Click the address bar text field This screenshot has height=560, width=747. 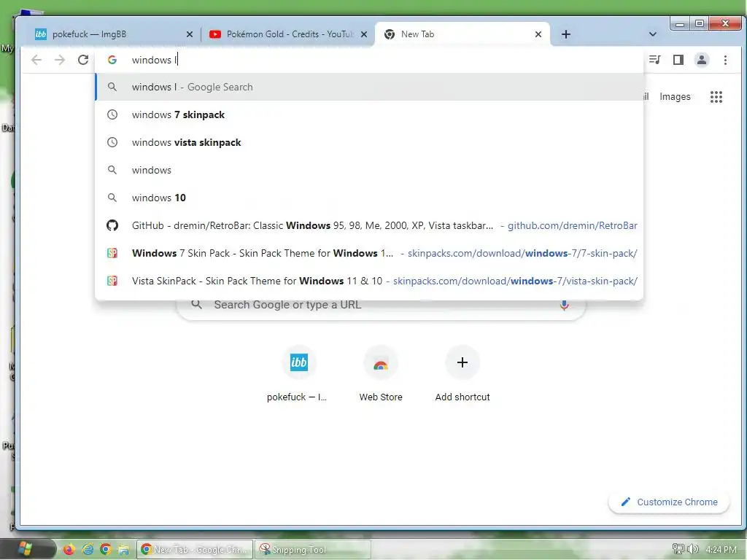(371, 60)
